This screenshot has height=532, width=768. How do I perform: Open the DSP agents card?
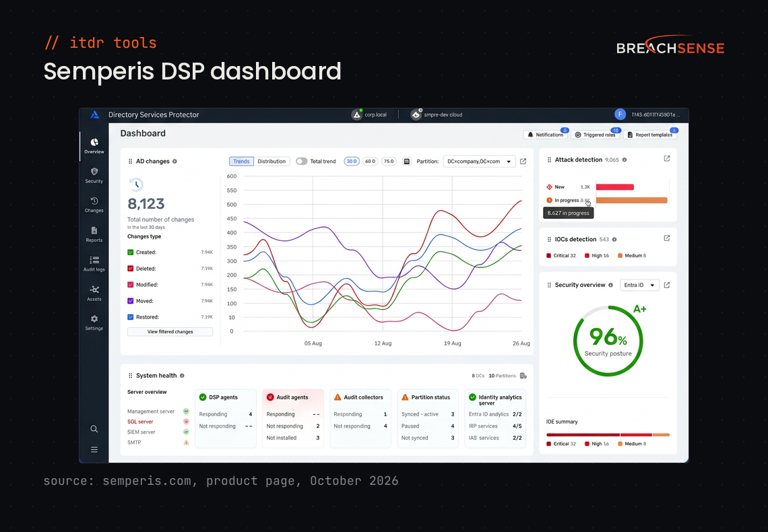click(225, 418)
